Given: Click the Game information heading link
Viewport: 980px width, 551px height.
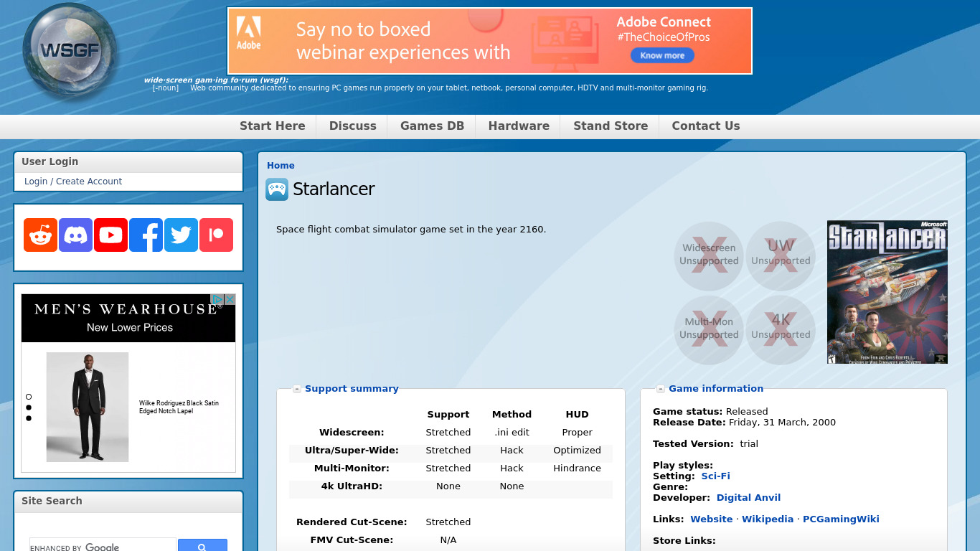Looking at the screenshot, I should click(x=716, y=389).
